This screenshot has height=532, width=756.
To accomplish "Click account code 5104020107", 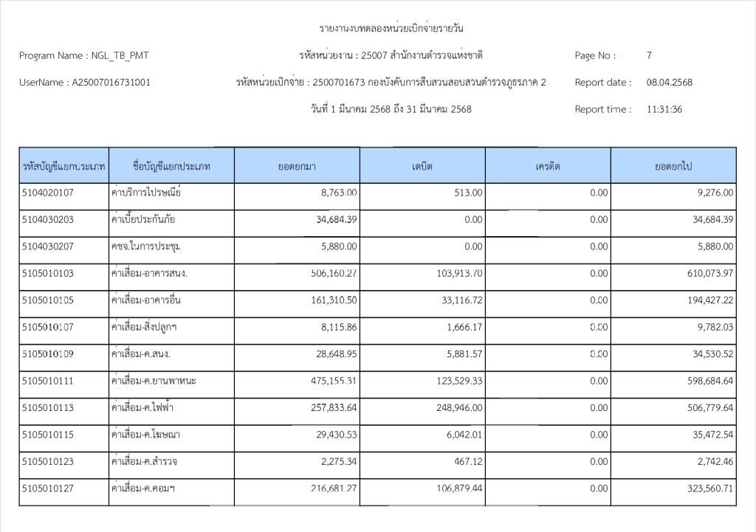I will [x=48, y=193].
